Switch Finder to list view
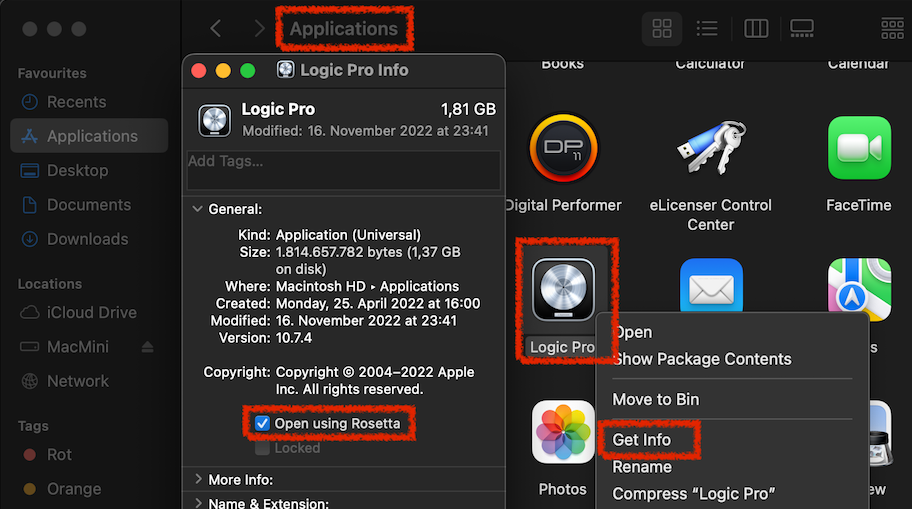 [707, 29]
